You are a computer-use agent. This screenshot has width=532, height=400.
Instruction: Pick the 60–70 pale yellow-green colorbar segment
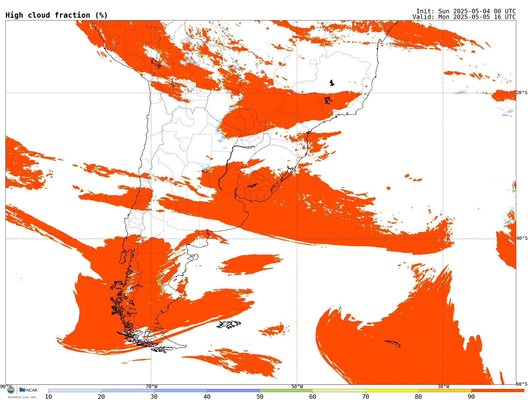click(339, 391)
